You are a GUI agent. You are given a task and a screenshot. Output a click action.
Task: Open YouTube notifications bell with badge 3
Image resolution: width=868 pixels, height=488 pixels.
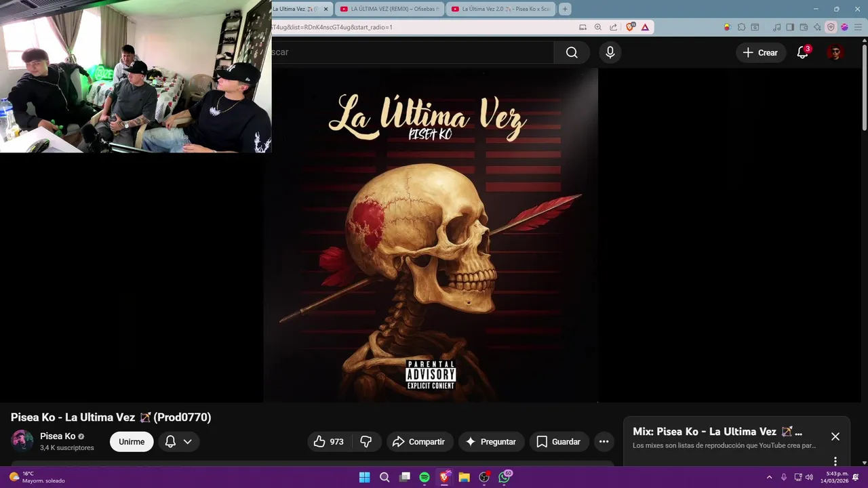click(x=803, y=52)
